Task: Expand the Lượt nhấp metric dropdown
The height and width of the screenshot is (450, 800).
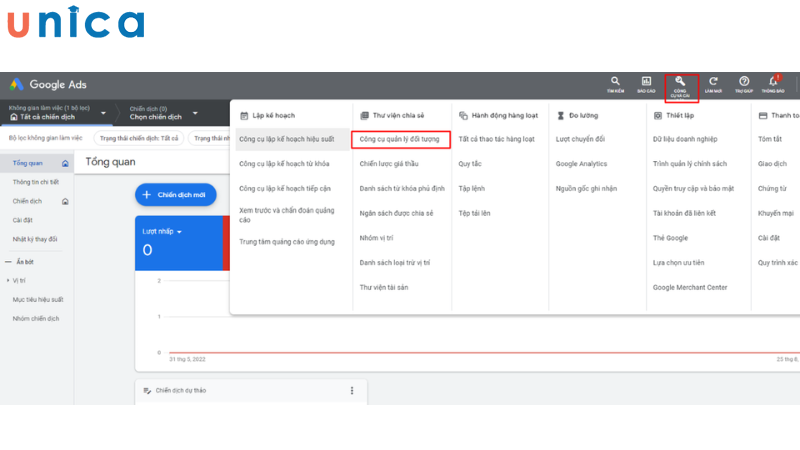Action: point(180,231)
